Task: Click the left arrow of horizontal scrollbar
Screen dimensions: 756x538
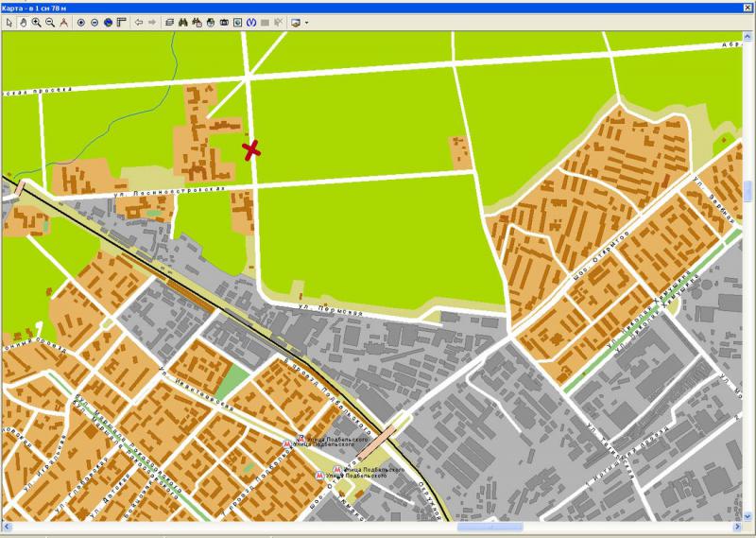Action: 7,527
